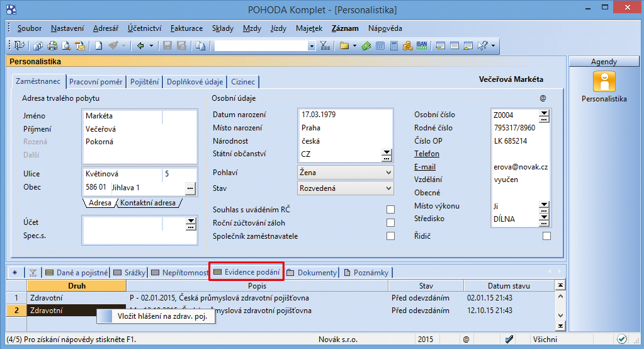The width and height of the screenshot is (644, 349).
Task: Open the Pohlaví dropdown showing Žena
Action: [x=345, y=173]
